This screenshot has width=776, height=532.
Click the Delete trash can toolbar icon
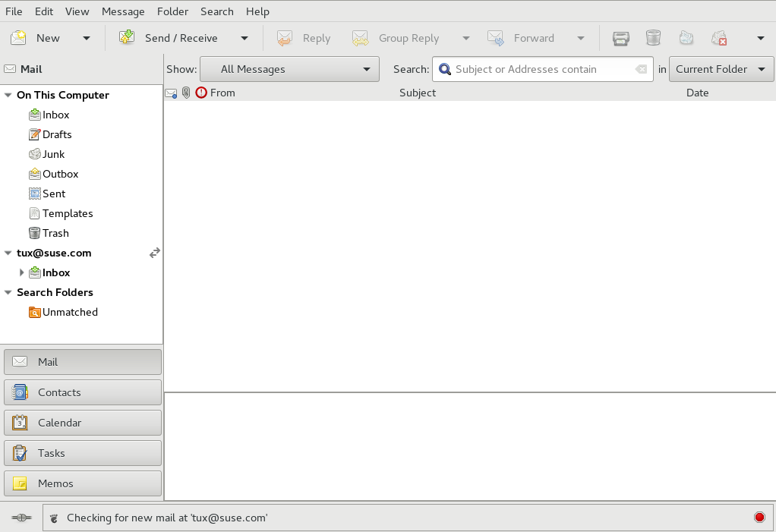pos(653,38)
